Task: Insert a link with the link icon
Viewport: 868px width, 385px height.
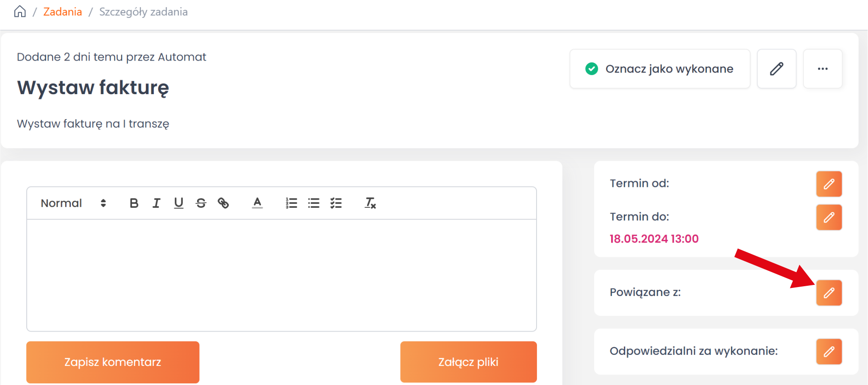Action: (223, 203)
